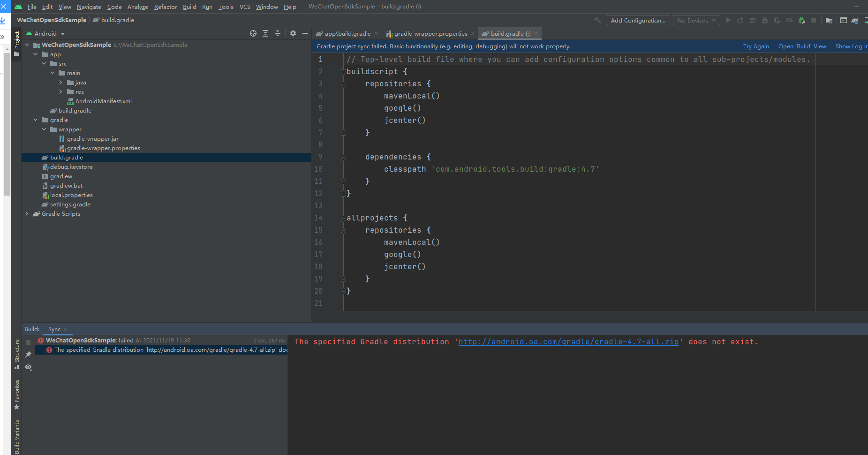Toggle fold on line 15 repositories block
This screenshot has height=455, width=868.
coord(343,230)
